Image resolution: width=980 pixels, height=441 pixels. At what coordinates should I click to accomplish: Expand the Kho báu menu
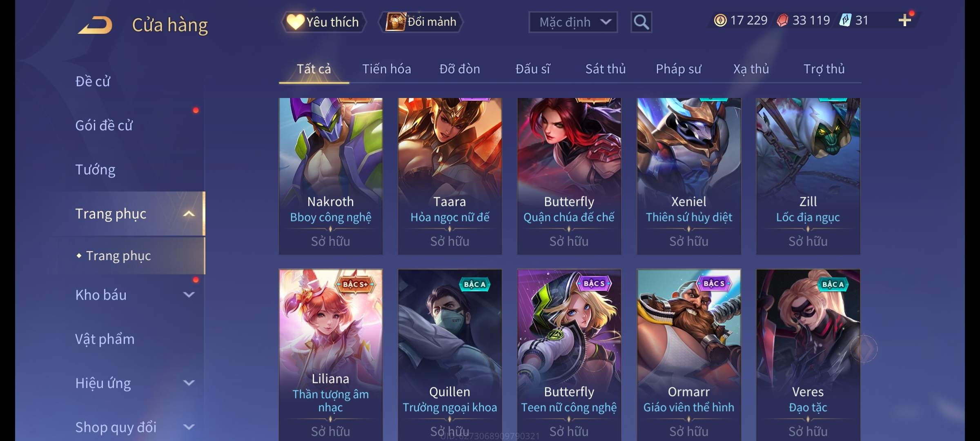(x=189, y=294)
